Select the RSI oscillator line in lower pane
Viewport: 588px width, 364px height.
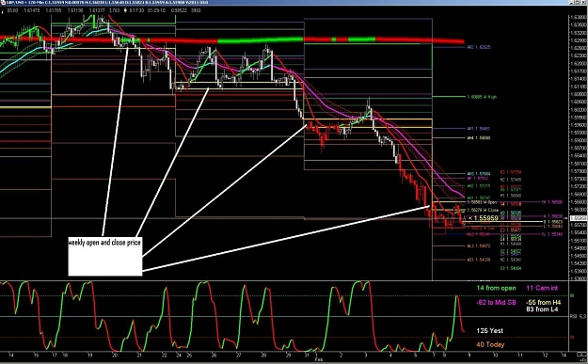coord(232,317)
